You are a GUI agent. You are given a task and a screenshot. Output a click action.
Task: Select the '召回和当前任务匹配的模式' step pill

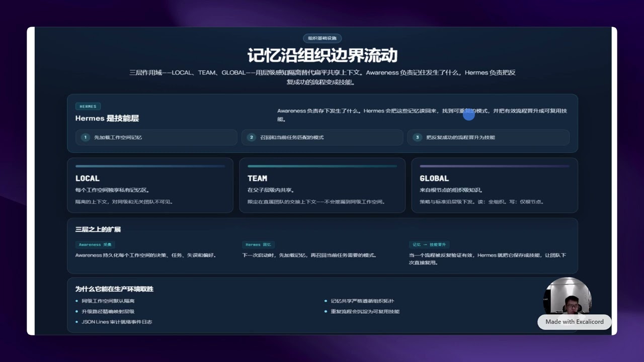tap(323, 137)
